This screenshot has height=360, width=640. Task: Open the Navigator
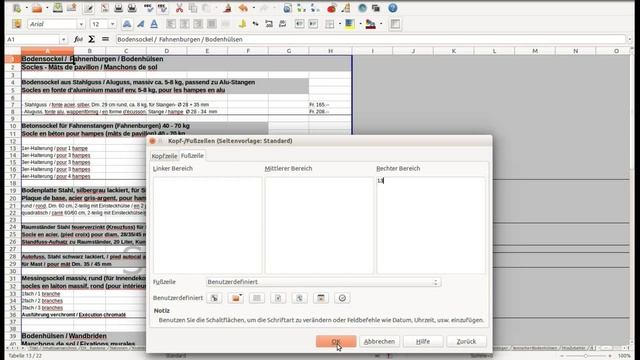tap(362, 8)
